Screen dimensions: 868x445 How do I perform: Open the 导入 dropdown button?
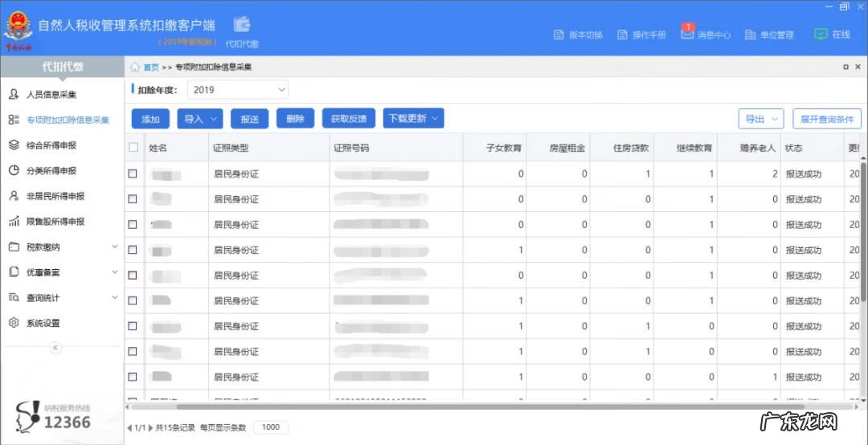[x=200, y=118]
